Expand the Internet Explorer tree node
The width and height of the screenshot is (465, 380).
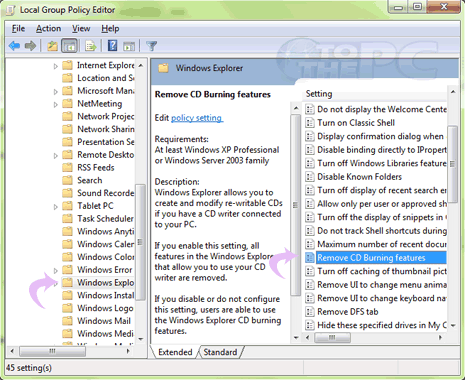56,66
